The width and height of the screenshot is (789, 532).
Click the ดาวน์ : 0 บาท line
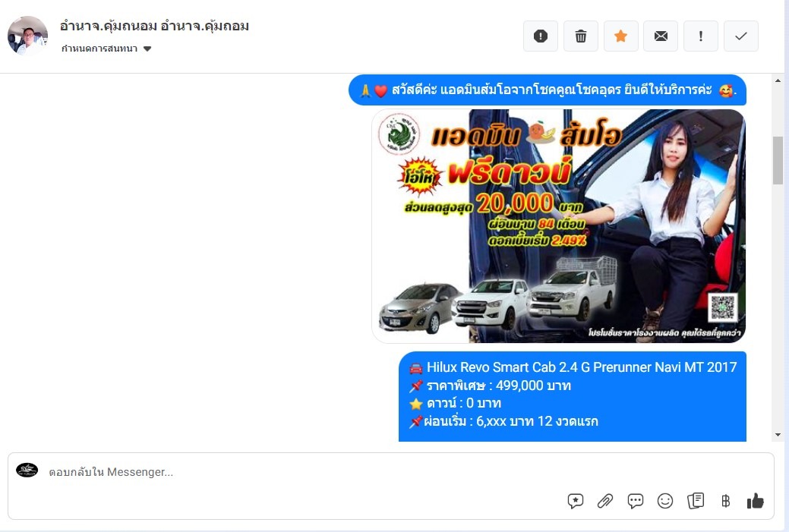(456, 403)
